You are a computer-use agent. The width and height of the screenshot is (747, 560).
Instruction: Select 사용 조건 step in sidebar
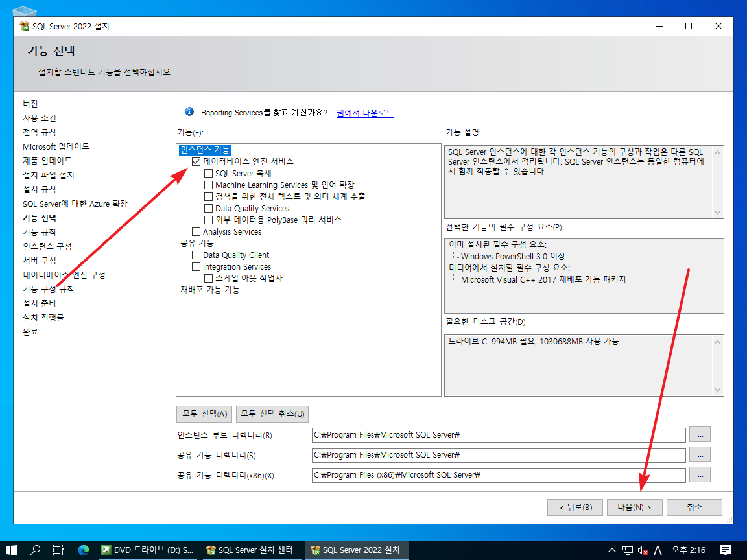click(x=40, y=118)
